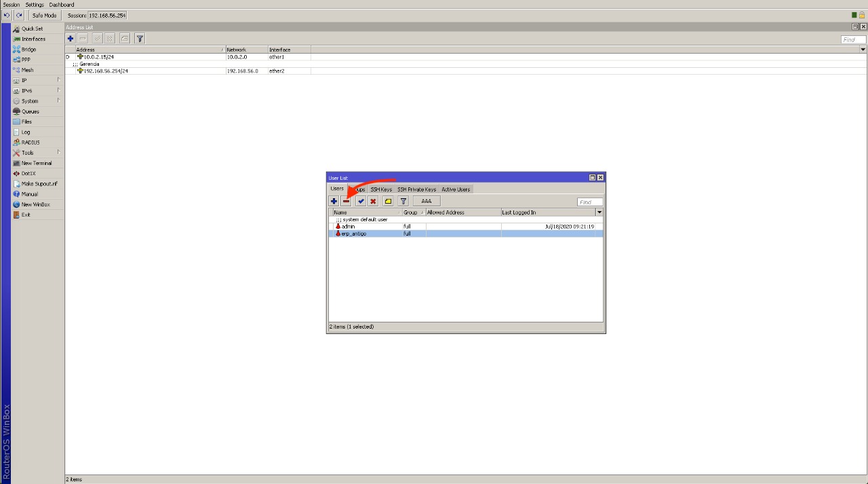This screenshot has width=868, height=484.
Task: Switch to the SSH Keys tab
Action: pos(381,189)
